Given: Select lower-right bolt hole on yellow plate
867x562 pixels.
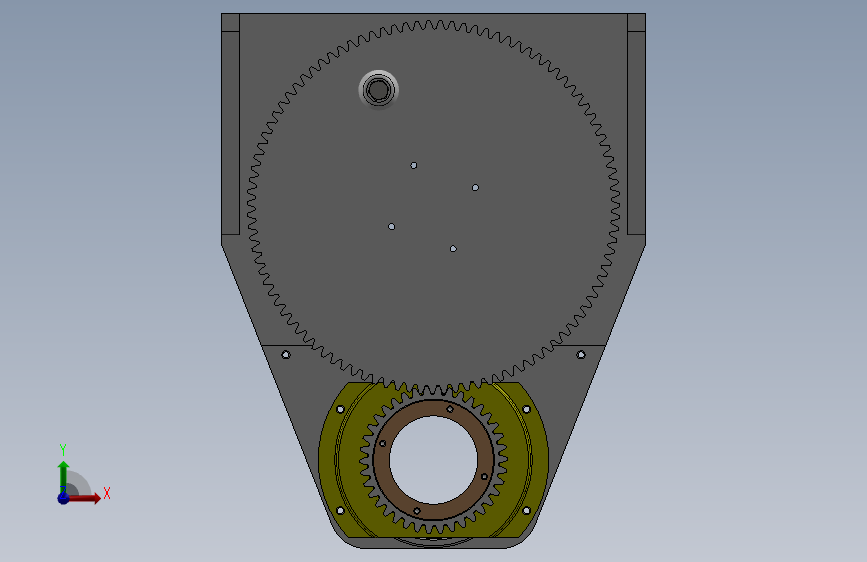Looking at the screenshot, I should 526,511.
